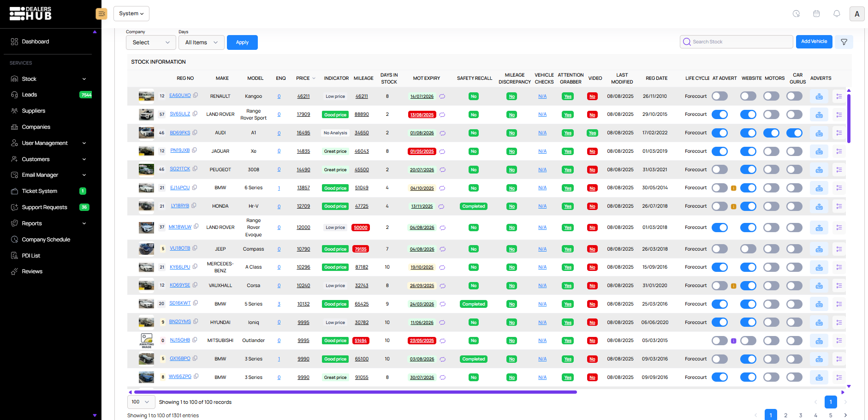Enable Car Gurus toggle for WV66ZPG

click(794, 378)
